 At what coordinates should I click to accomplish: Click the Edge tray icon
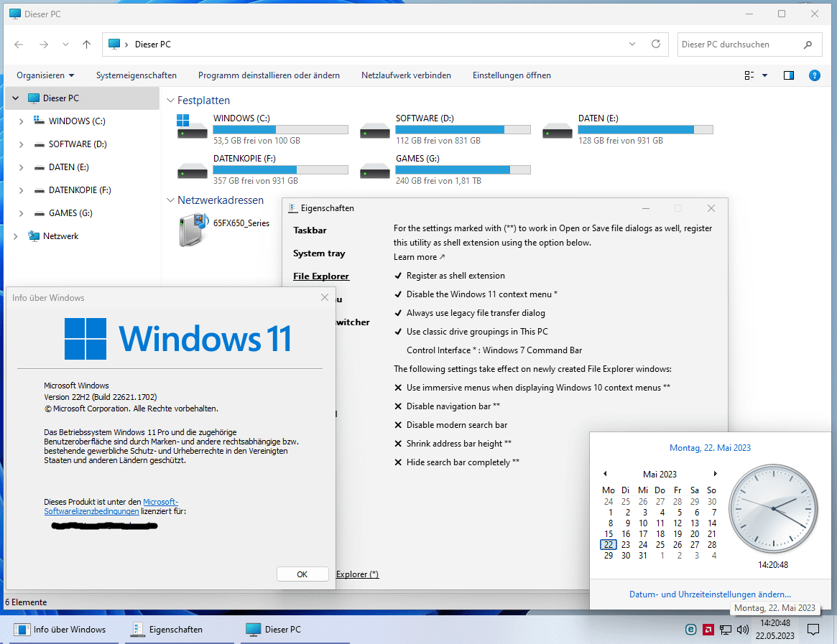690,630
